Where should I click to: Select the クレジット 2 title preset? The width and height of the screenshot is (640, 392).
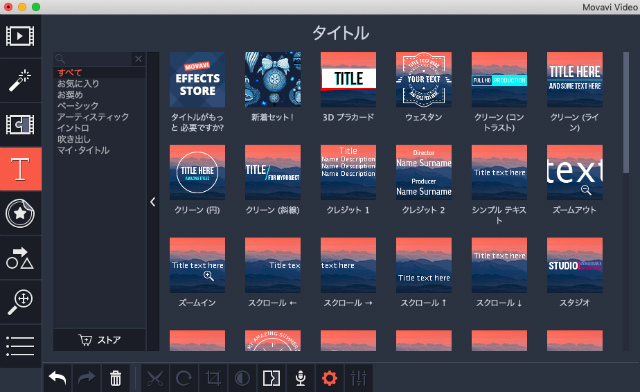pyautogui.click(x=424, y=172)
